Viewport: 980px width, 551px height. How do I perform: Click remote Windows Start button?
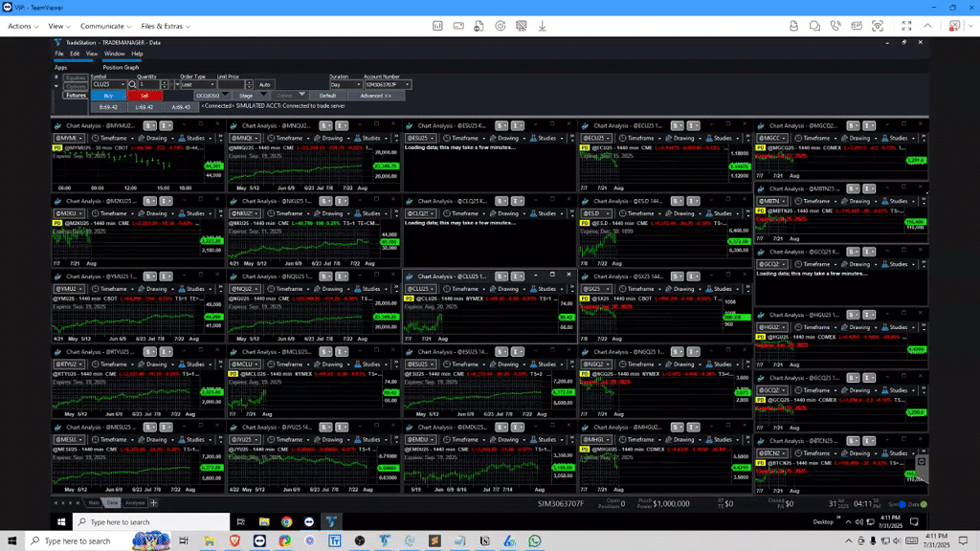60,521
